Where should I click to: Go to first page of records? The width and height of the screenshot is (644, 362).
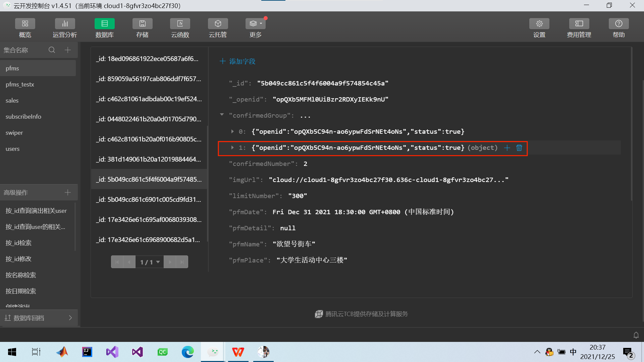[117, 262]
